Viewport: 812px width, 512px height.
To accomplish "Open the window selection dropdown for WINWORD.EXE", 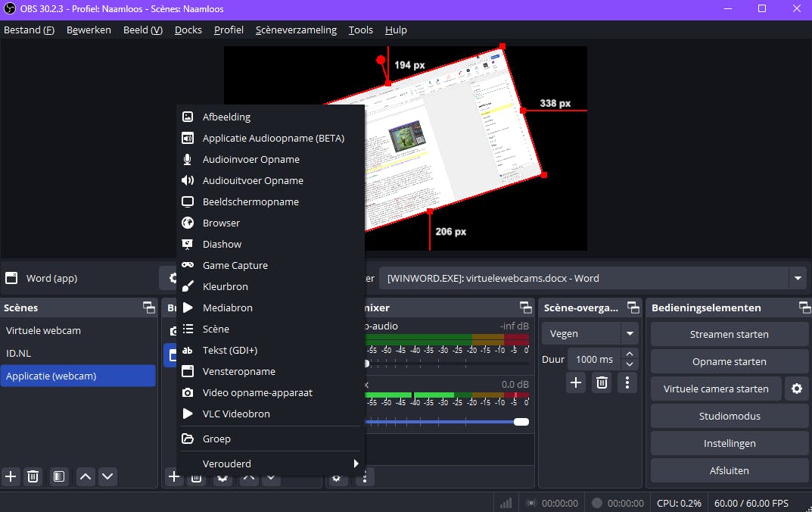I will pyautogui.click(x=798, y=278).
